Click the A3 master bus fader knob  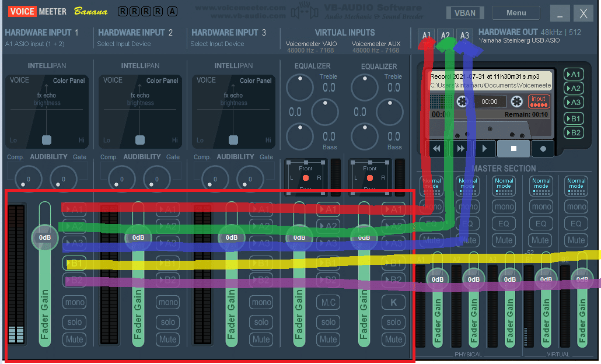tap(510, 279)
